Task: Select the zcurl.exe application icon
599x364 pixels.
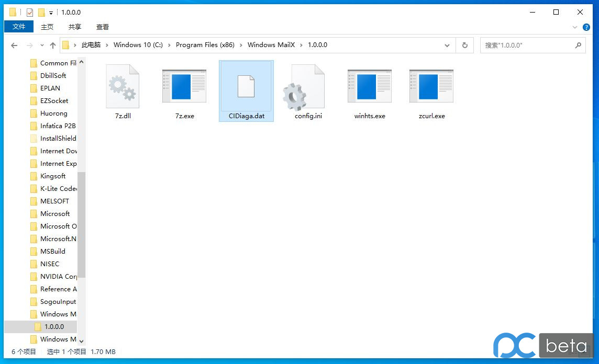Action: (431, 87)
